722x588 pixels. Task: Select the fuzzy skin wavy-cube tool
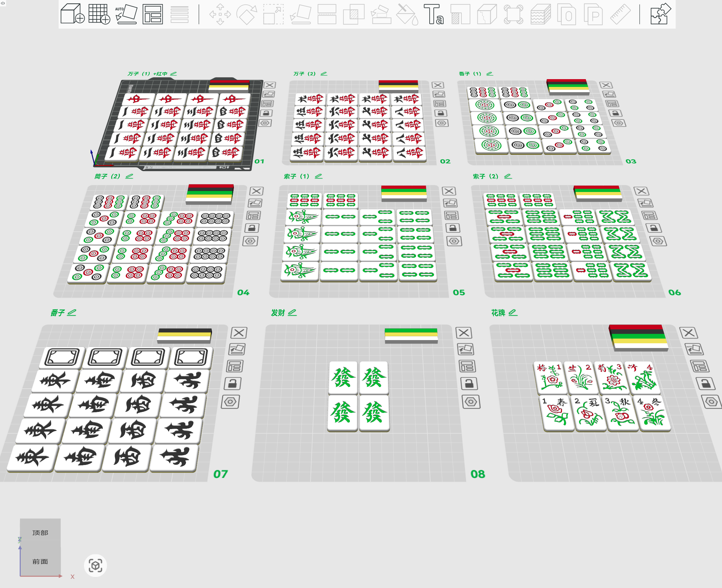[541, 14]
